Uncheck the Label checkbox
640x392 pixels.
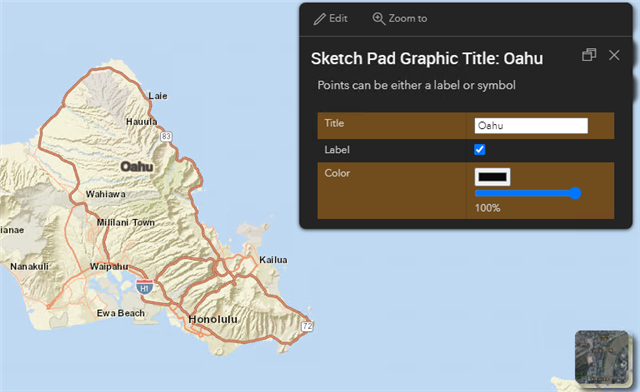click(480, 149)
